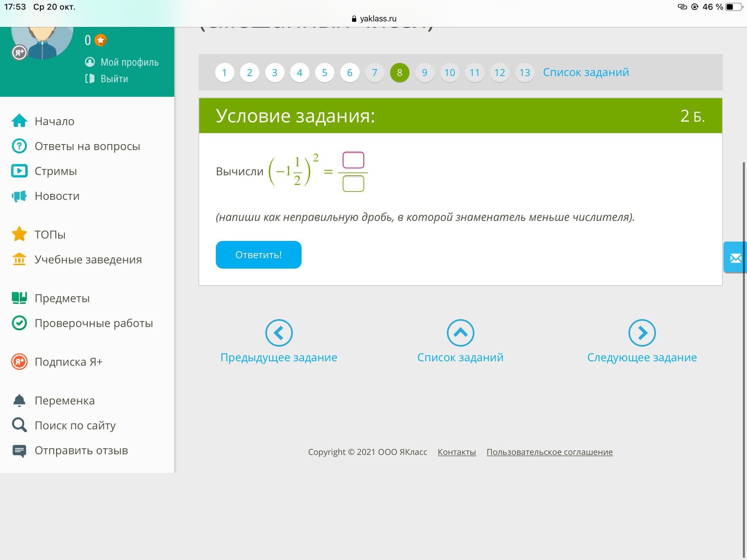The width and height of the screenshot is (747, 560).
Task: Open Поиск по сайту magnifier icon
Action: [x=19, y=425]
